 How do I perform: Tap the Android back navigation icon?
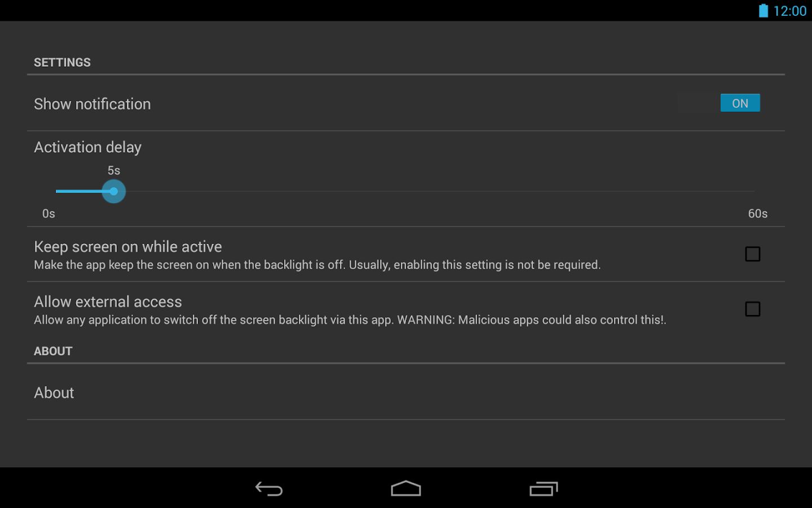(x=269, y=488)
